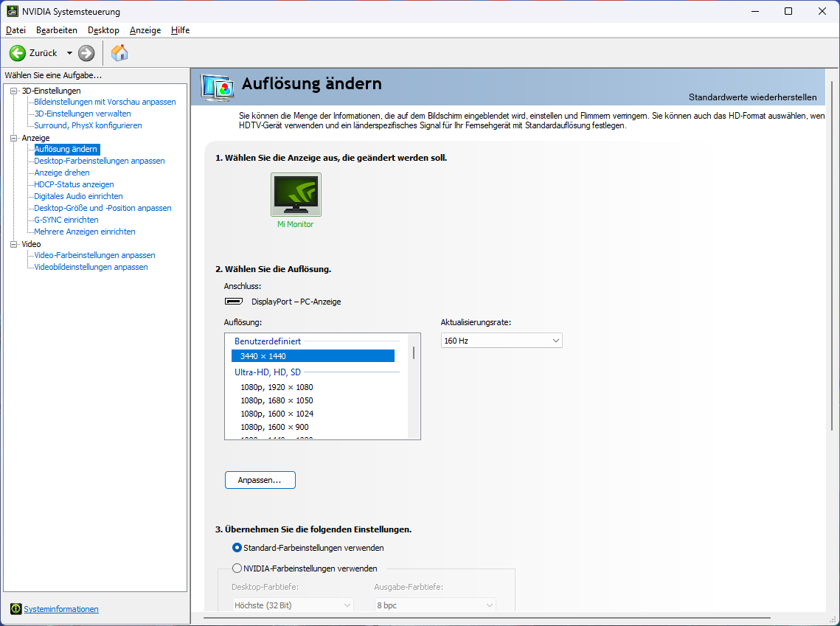Click the Auflösung ändern header icon
Image resolution: width=840 pixels, height=626 pixels.
(217, 87)
